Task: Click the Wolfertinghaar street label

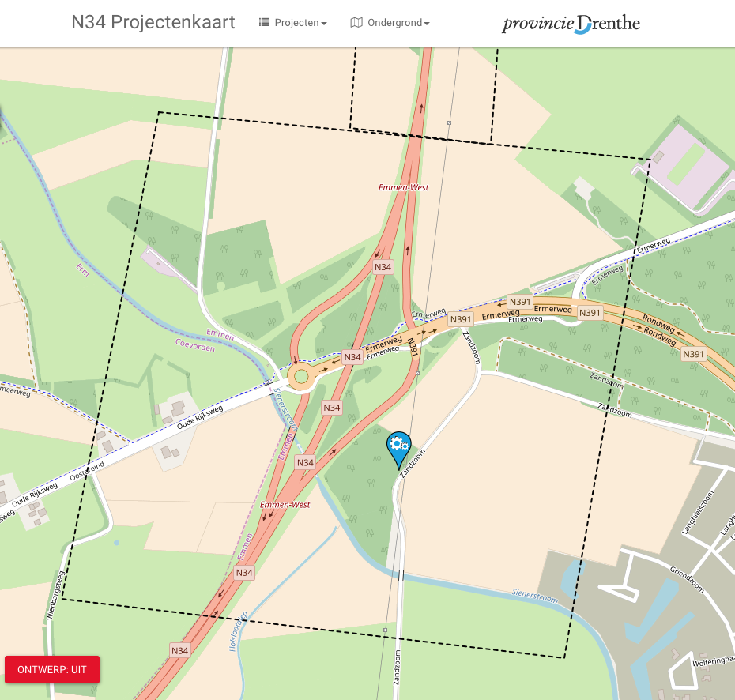Action: [x=714, y=660]
